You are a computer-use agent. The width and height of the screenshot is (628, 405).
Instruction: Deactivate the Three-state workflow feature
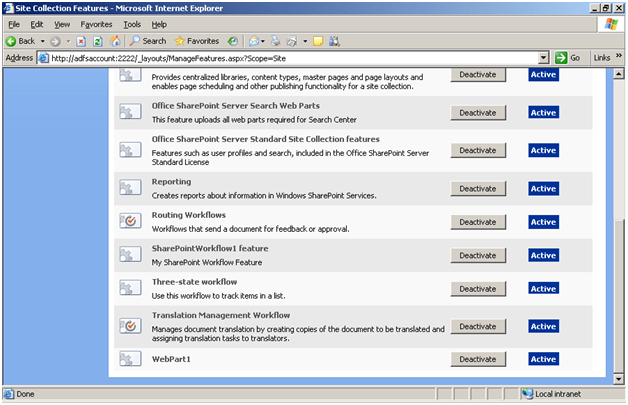[478, 288]
